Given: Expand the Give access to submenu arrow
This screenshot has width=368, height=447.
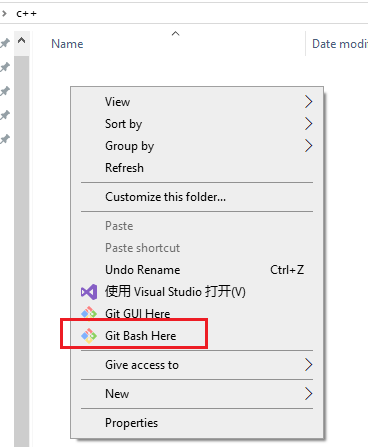Looking at the screenshot, I should click(x=308, y=365).
